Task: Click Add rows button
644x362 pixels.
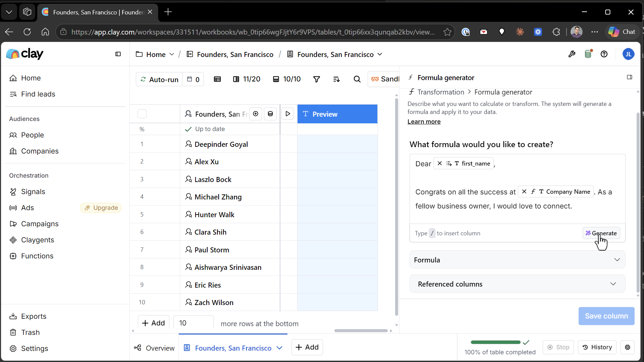Action: tap(153, 323)
